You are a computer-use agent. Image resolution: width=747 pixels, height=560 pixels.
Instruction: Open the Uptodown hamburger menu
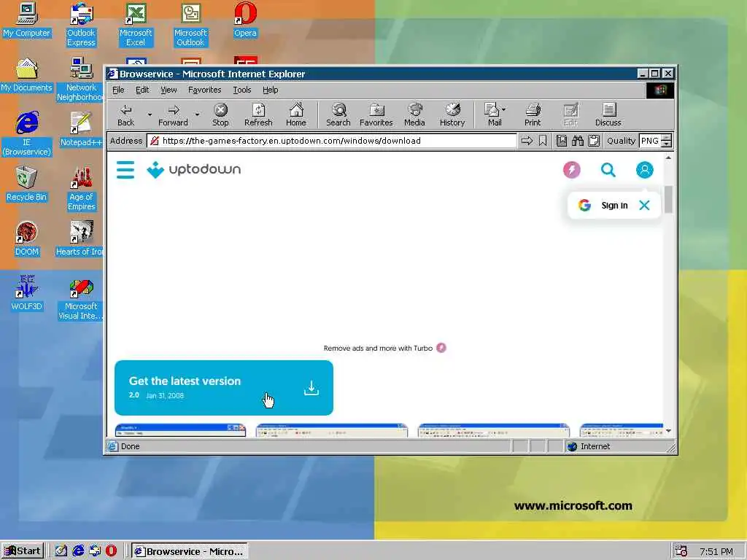125,169
